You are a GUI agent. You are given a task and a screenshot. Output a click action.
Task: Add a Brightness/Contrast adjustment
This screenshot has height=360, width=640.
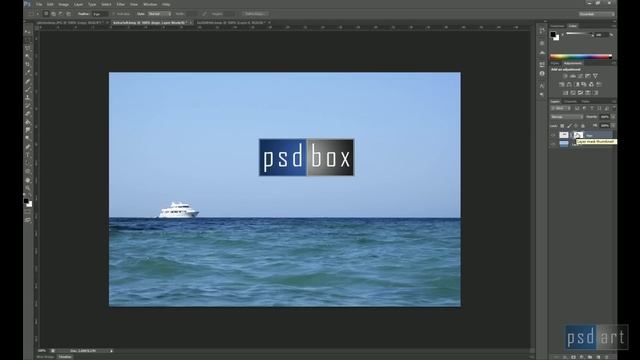click(565, 76)
